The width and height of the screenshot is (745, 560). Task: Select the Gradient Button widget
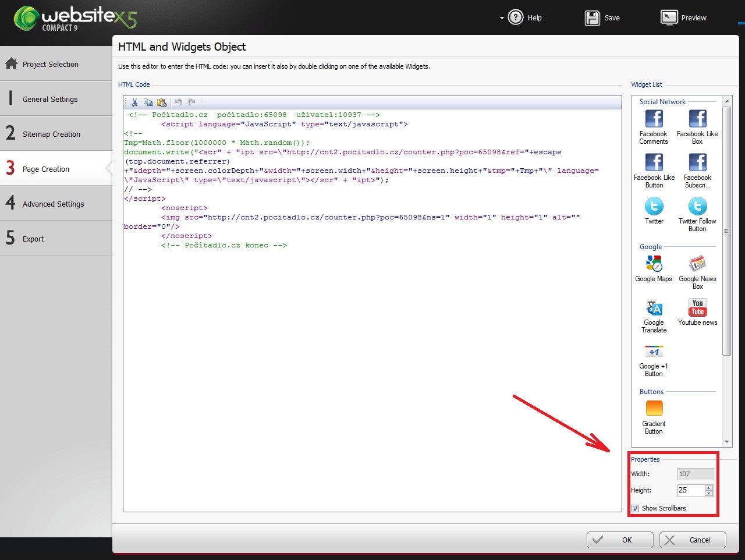click(654, 417)
